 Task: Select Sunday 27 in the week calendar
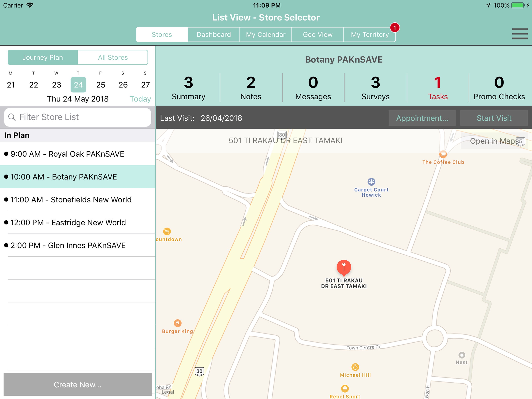point(145,85)
